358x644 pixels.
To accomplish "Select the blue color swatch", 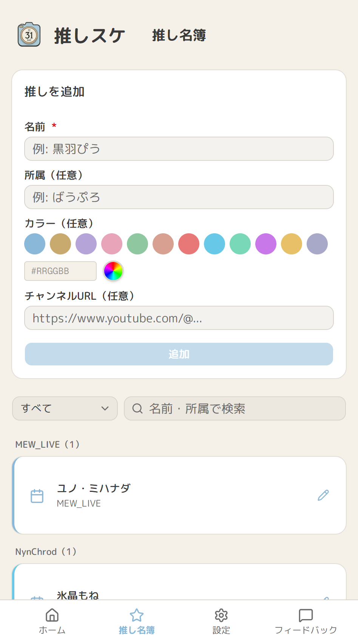I will (x=35, y=244).
